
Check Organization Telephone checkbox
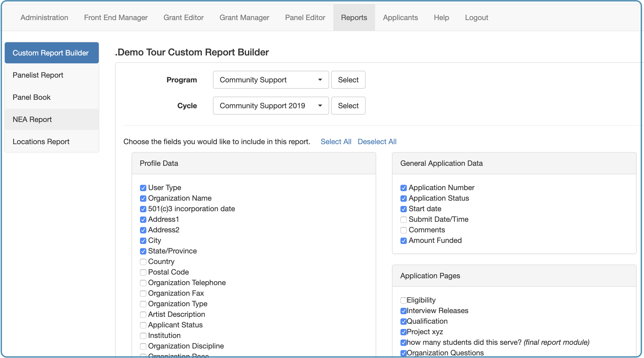pyautogui.click(x=143, y=283)
